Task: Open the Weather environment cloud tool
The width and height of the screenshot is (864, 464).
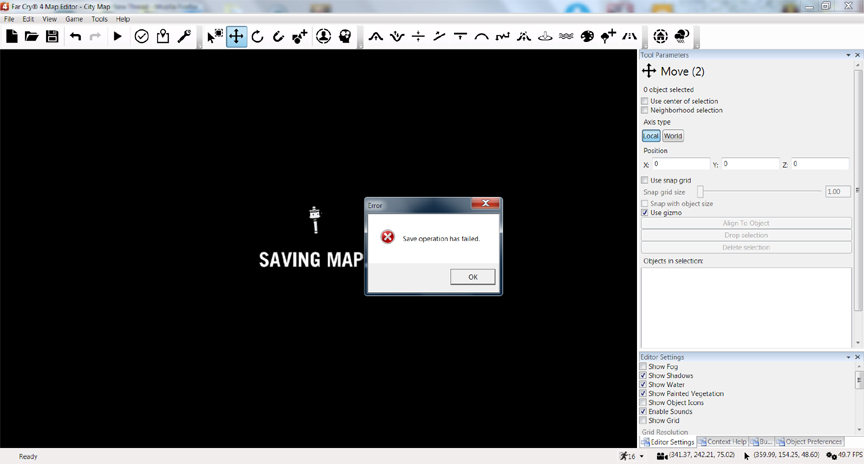Action: point(682,36)
